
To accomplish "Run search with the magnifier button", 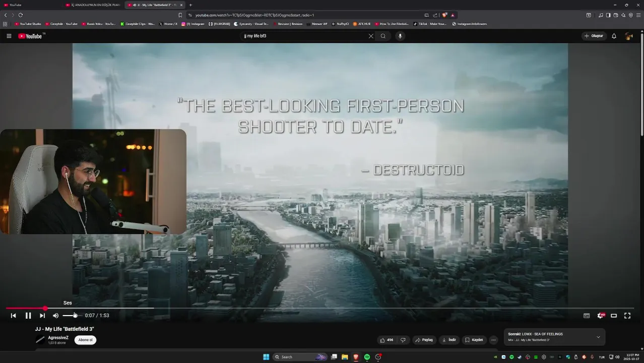I will pos(383,36).
